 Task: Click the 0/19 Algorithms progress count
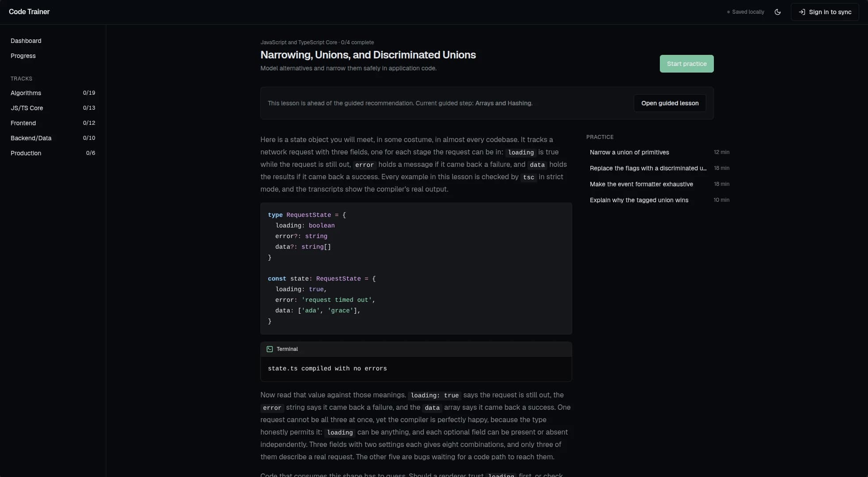(x=89, y=93)
